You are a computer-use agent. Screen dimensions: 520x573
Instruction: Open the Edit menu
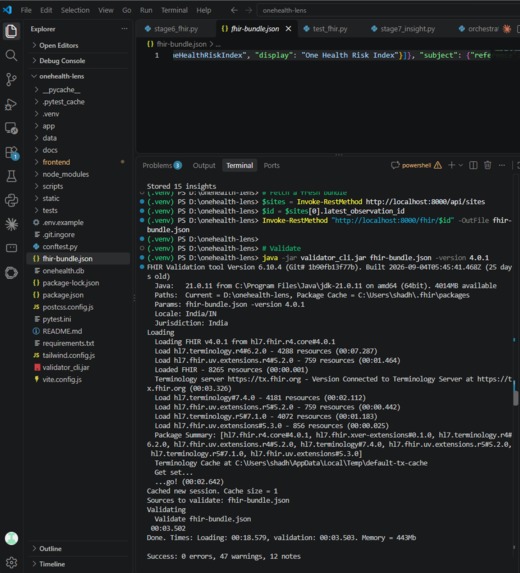point(46,10)
